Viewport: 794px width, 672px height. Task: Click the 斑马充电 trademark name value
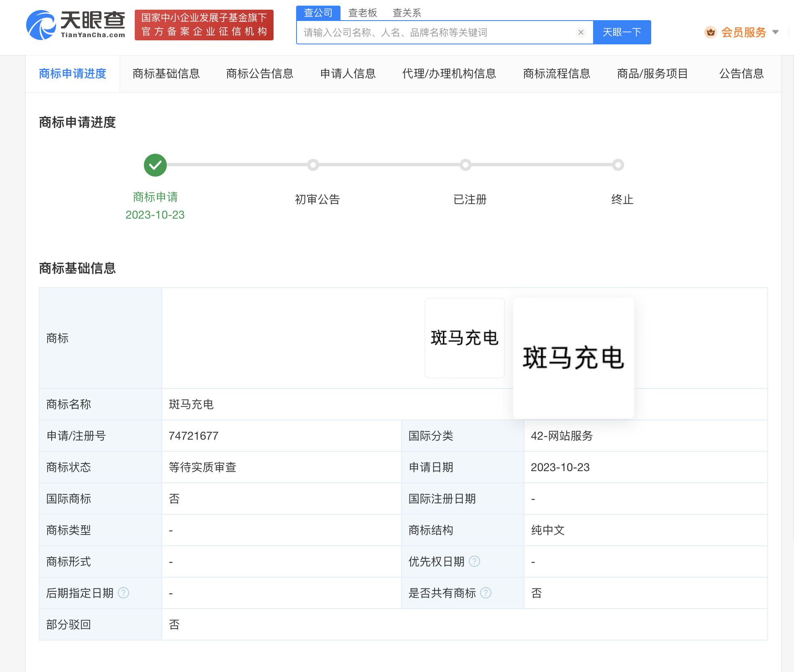(x=191, y=404)
